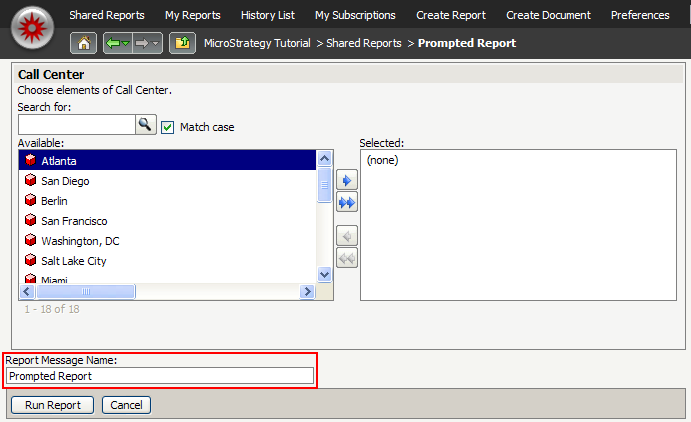Click the red cube icon beside San Diego

click(30, 180)
